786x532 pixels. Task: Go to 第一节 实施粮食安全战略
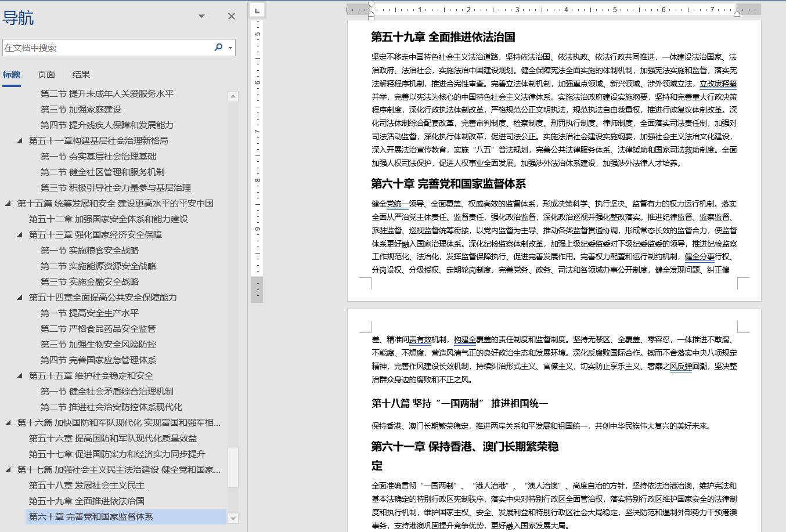[x=89, y=250]
